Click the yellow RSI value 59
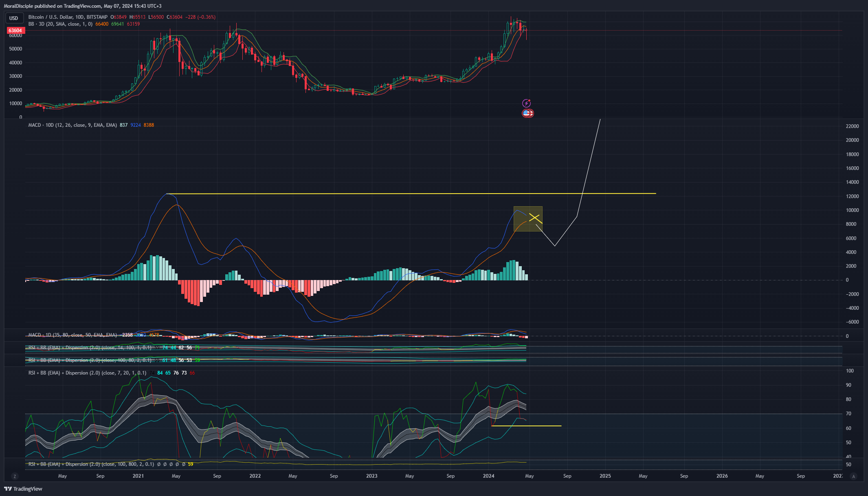This screenshot has height=496, width=868. click(191, 464)
